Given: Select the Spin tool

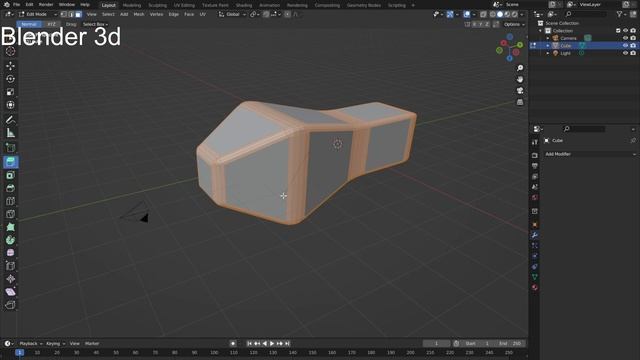Looking at the screenshot, I should point(11,240).
